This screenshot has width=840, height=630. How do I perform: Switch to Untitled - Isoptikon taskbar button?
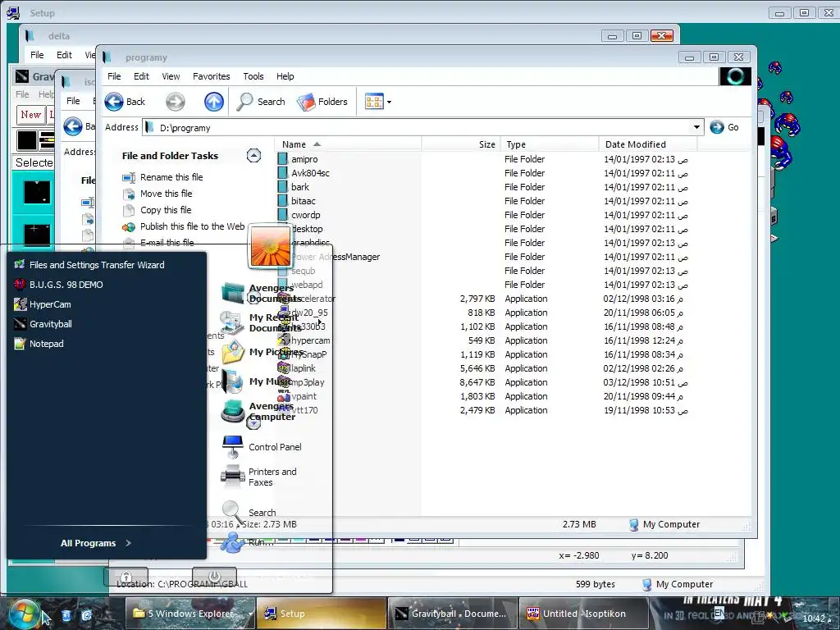click(x=583, y=614)
